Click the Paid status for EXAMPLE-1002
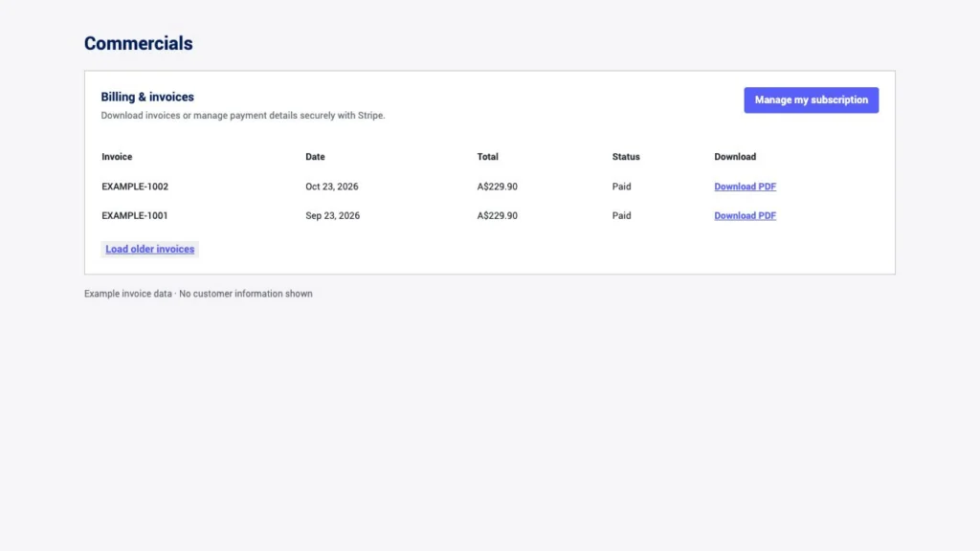 tap(622, 187)
